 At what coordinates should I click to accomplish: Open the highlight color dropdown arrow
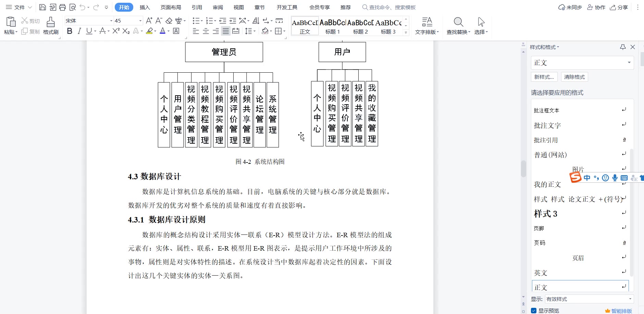(155, 31)
